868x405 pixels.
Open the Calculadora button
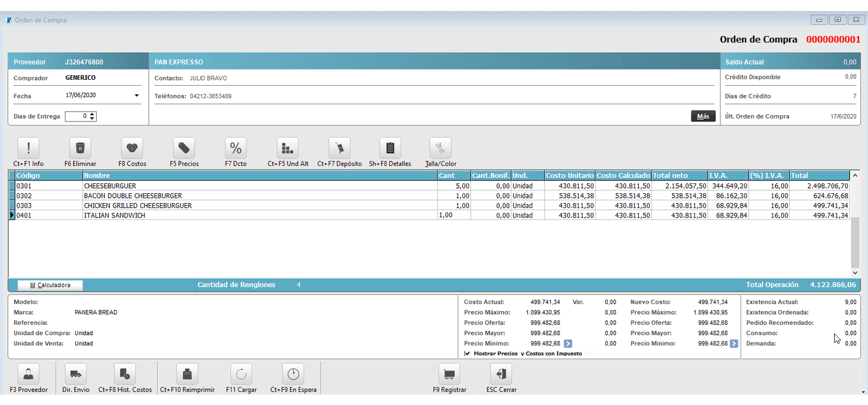[50, 285]
